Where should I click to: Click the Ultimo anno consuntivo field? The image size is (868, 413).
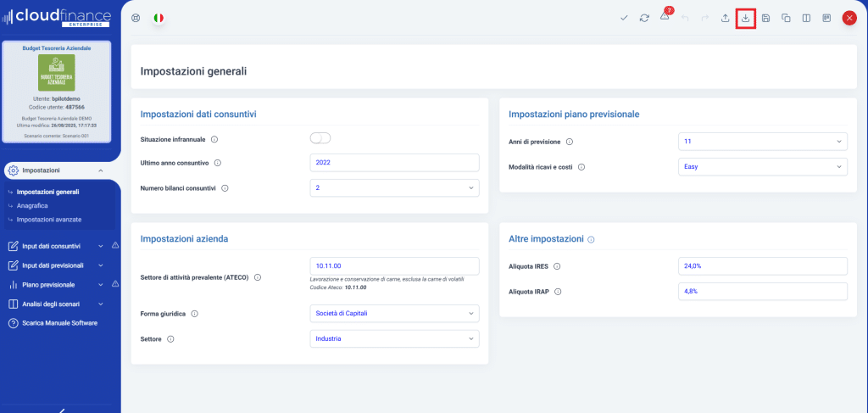tap(395, 163)
